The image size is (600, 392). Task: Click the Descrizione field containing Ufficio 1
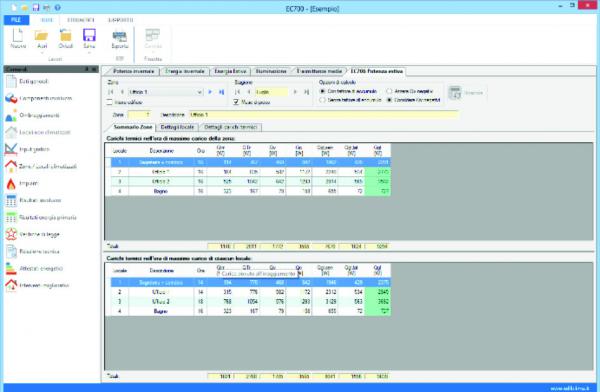click(323, 114)
